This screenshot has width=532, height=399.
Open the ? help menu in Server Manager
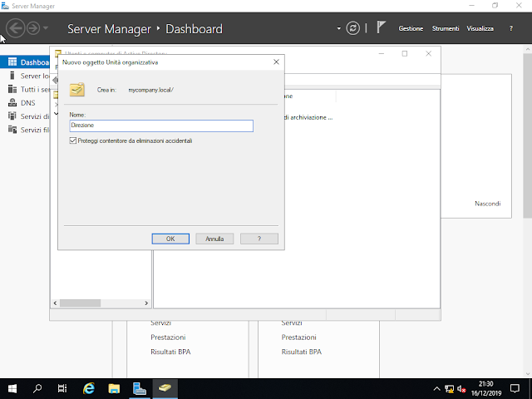coord(511,28)
